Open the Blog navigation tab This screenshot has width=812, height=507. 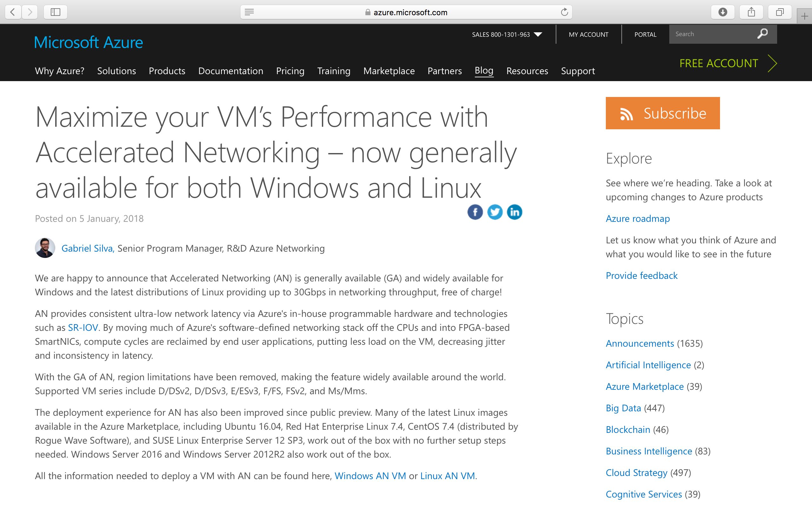[484, 70]
